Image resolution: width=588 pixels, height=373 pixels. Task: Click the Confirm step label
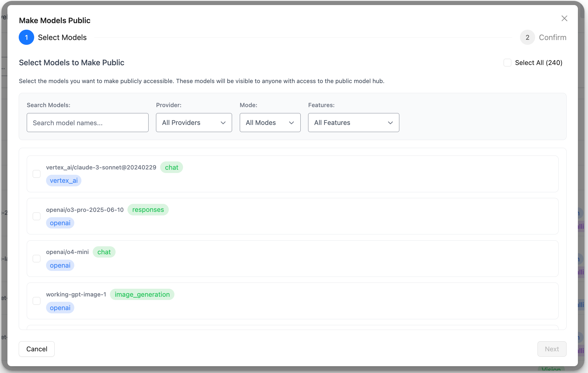552,37
